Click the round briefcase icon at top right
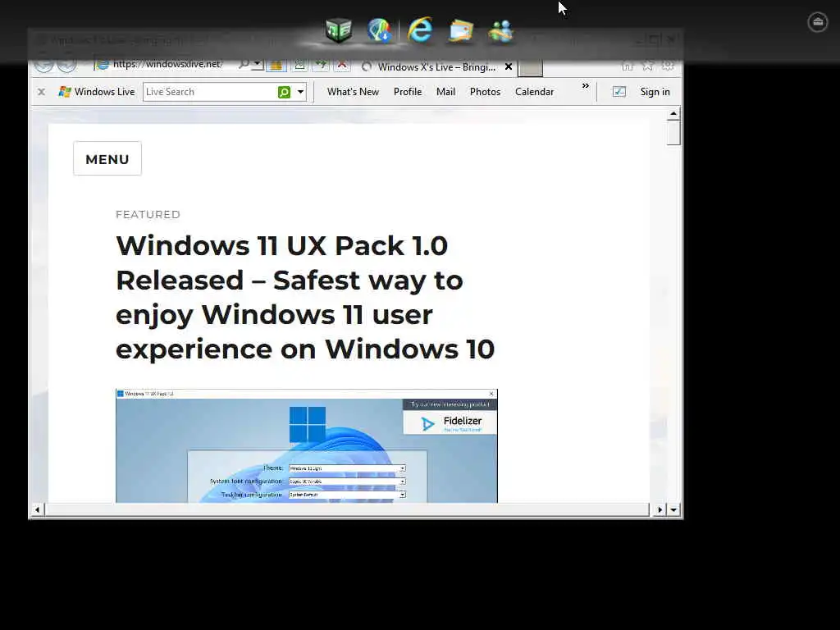840x630 pixels. click(818, 22)
